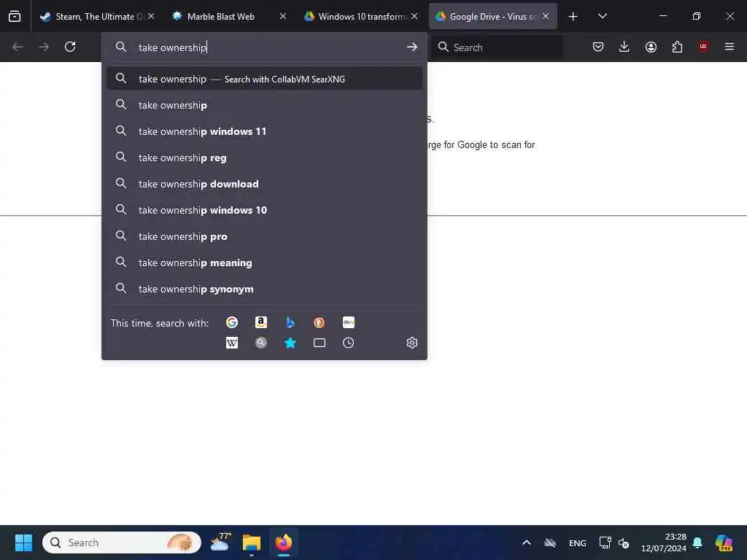Open the Pocket save icon

598,47
